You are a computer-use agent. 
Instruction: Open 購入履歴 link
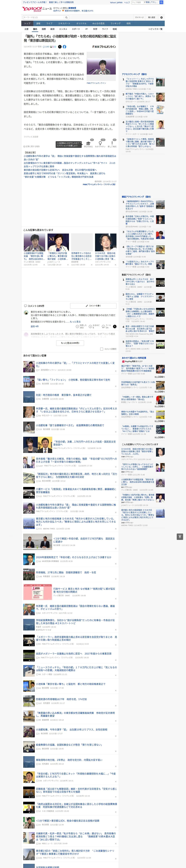(152, 17)
